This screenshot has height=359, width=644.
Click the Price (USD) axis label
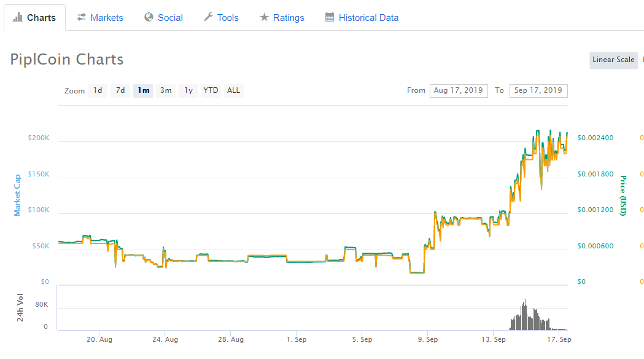coord(623,195)
